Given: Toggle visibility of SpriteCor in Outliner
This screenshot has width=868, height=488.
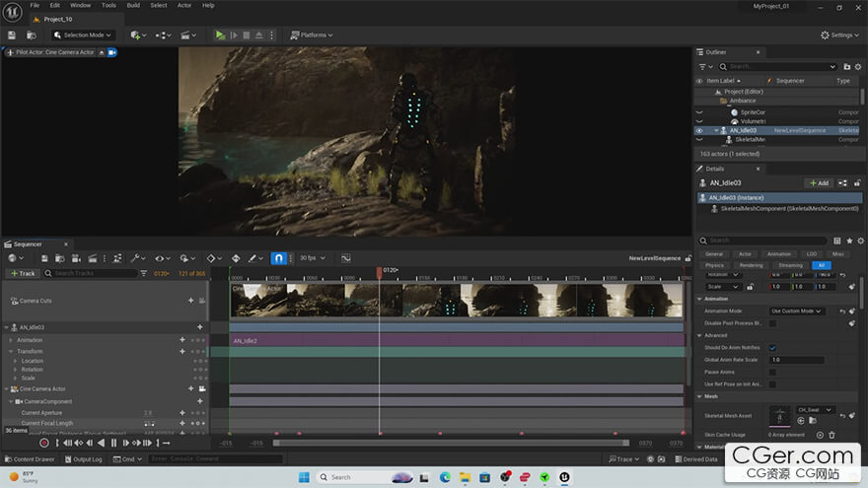Looking at the screenshot, I should [x=699, y=112].
